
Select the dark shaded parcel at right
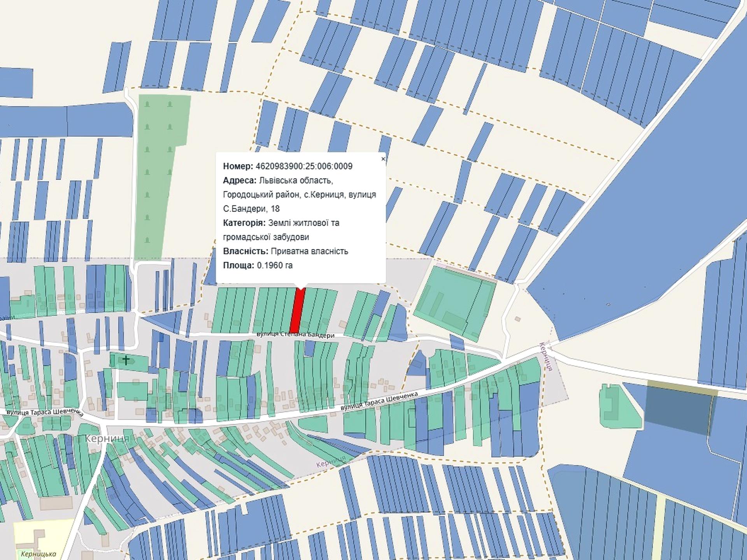(x=677, y=410)
